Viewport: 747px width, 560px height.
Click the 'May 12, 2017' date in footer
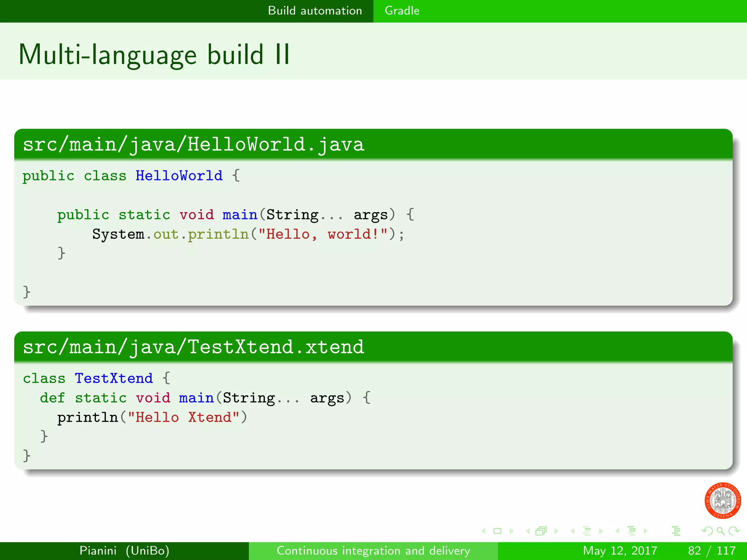[620, 551]
